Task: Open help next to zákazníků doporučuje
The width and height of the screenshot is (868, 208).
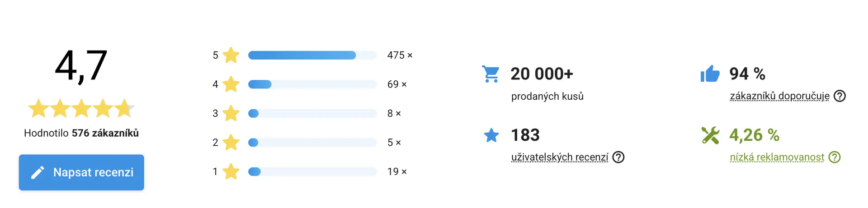Action: [x=840, y=96]
